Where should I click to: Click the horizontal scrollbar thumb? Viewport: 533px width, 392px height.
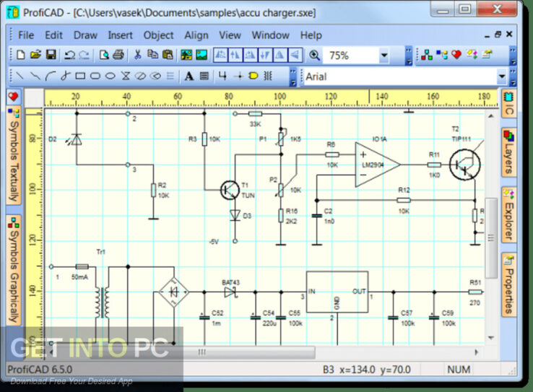(202, 352)
